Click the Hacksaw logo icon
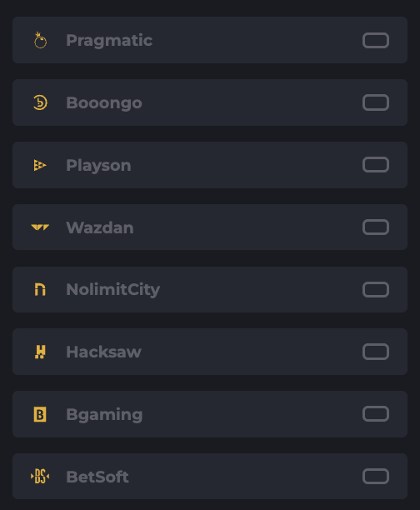This screenshot has width=420, height=510. pos(40,352)
